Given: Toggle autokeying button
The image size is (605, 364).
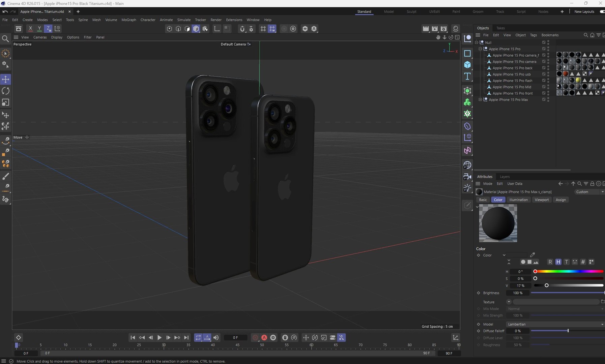Looking at the screenshot, I should [264, 338].
